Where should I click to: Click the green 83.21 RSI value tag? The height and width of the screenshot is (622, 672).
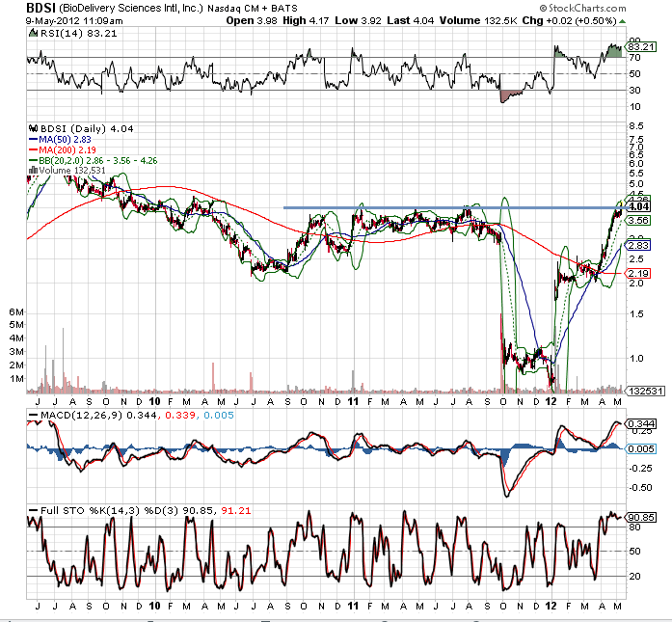click(x=642, y=46)
